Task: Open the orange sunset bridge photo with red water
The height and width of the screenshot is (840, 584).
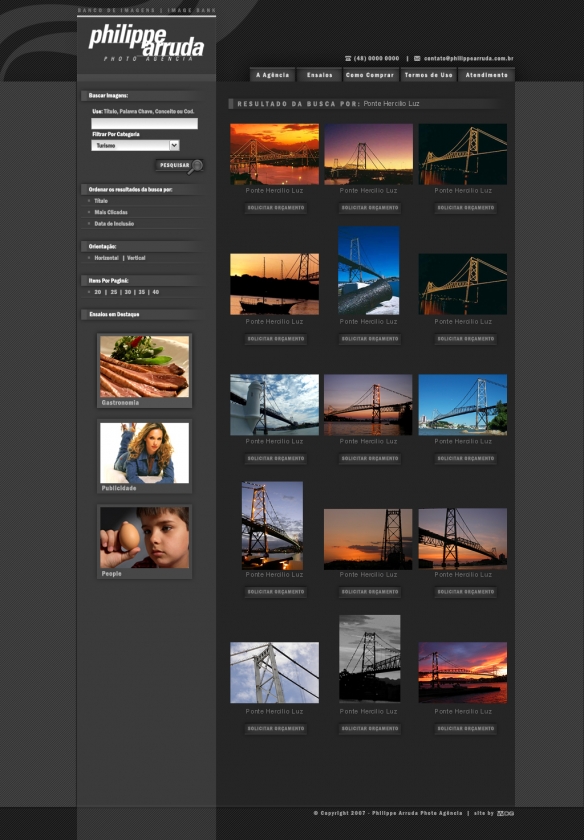Action: (x=274, y=154)
